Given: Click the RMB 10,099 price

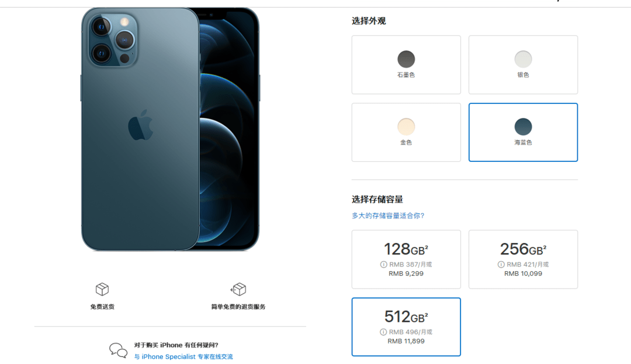Looking at the screenshot, I should 523,273.
